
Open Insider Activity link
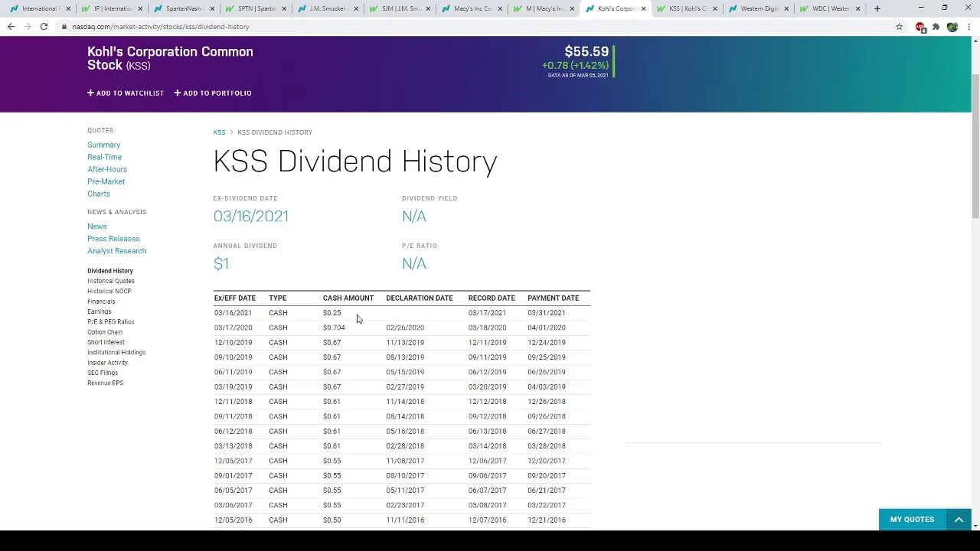[107, 363]
